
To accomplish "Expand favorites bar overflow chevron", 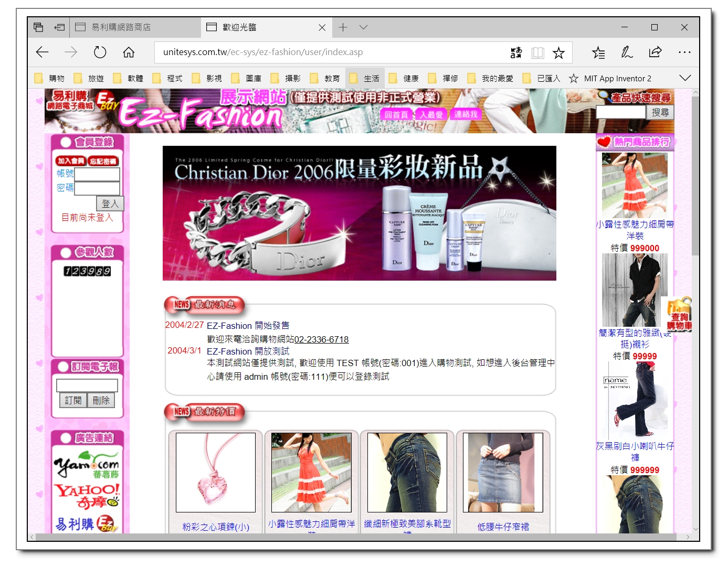I will pos(685,78).
